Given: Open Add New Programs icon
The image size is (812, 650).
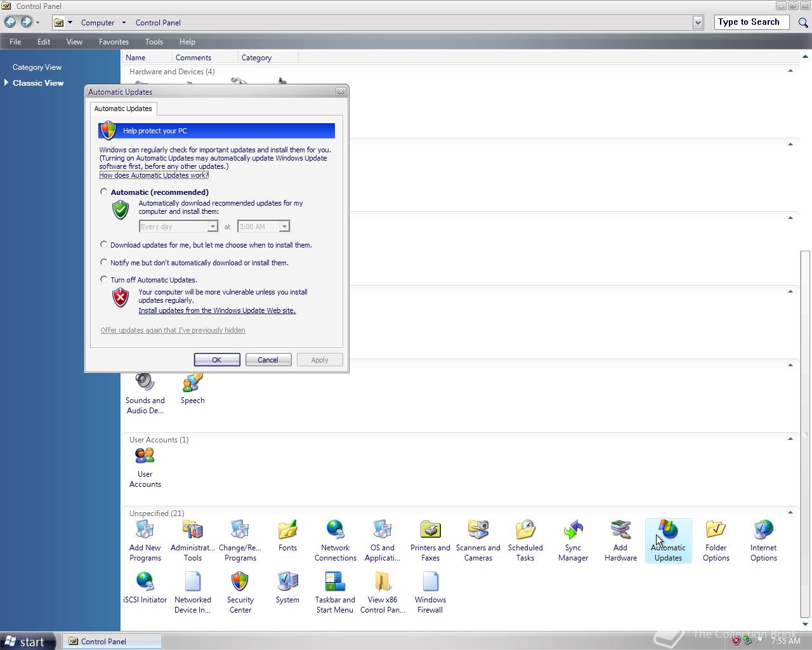Looking at the screenshot, I should [145, 541].
